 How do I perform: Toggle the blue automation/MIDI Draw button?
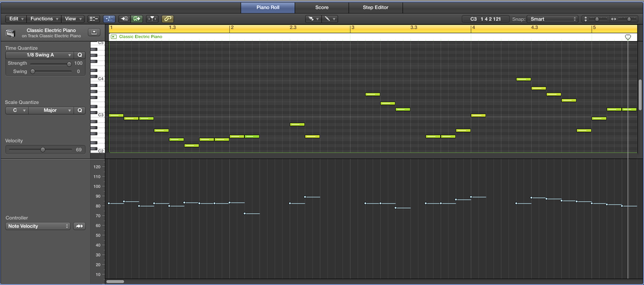109,19
